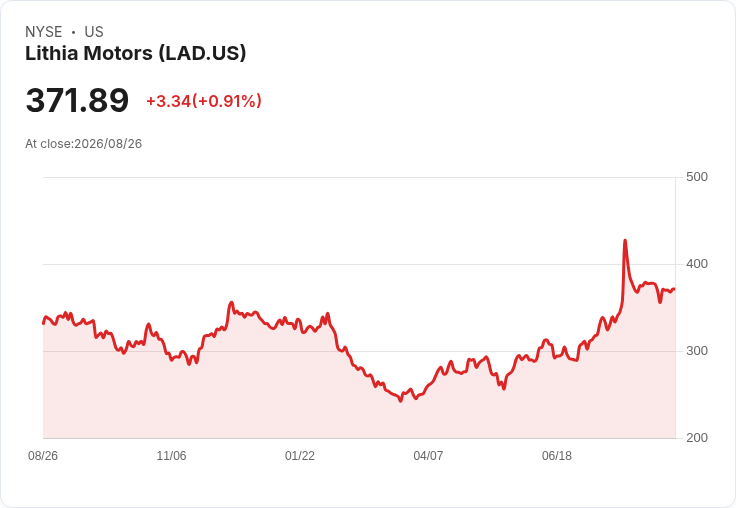Click the leftmost start of the price line
The image size is (736, 508).
[43, 323]
